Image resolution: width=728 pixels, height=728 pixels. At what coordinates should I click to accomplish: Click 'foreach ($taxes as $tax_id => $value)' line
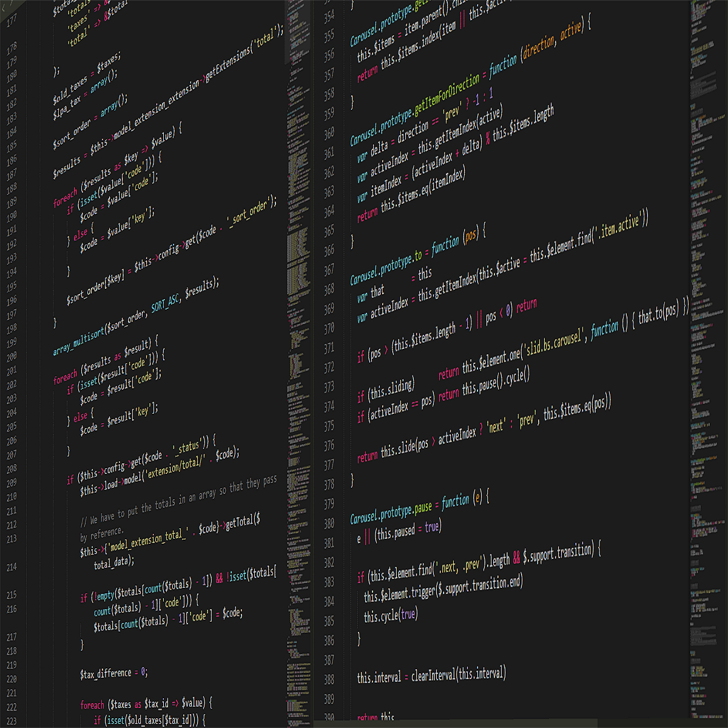(x=146, y=704)
